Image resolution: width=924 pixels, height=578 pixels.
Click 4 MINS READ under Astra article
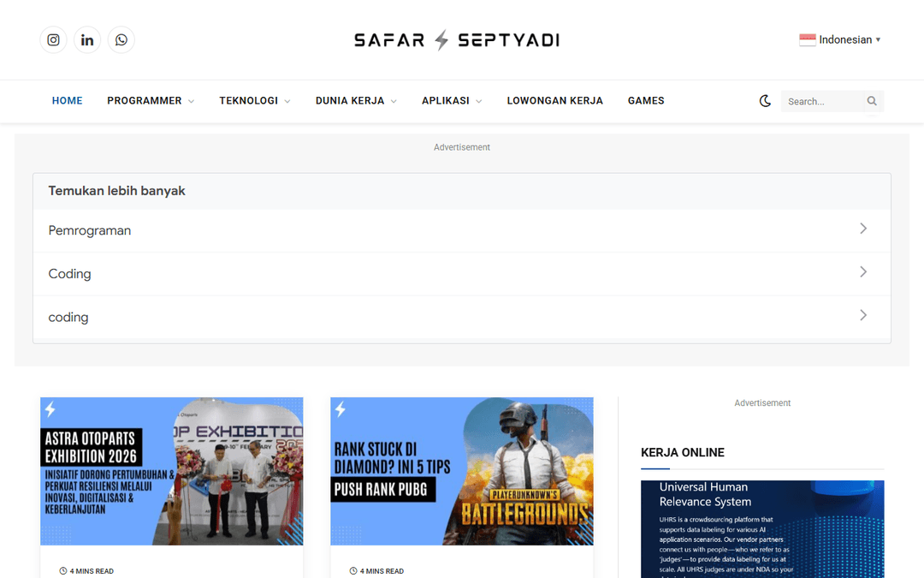tap(92, 571)
